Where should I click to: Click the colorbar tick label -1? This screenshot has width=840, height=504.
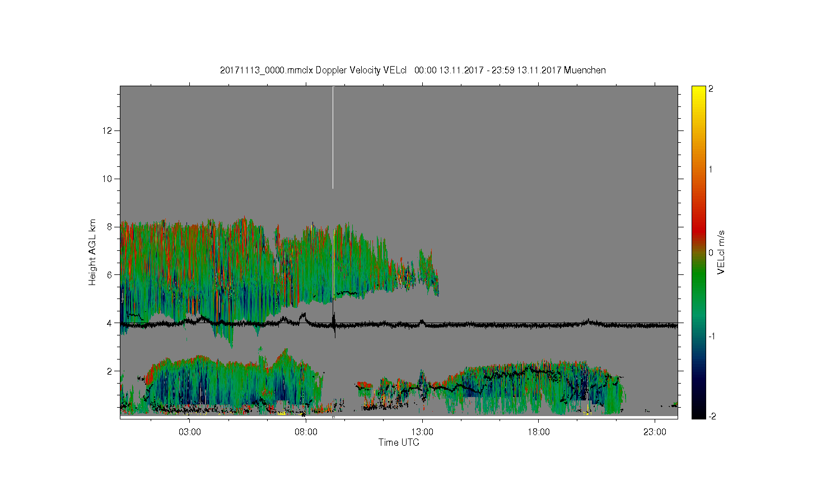coord(711,335)
